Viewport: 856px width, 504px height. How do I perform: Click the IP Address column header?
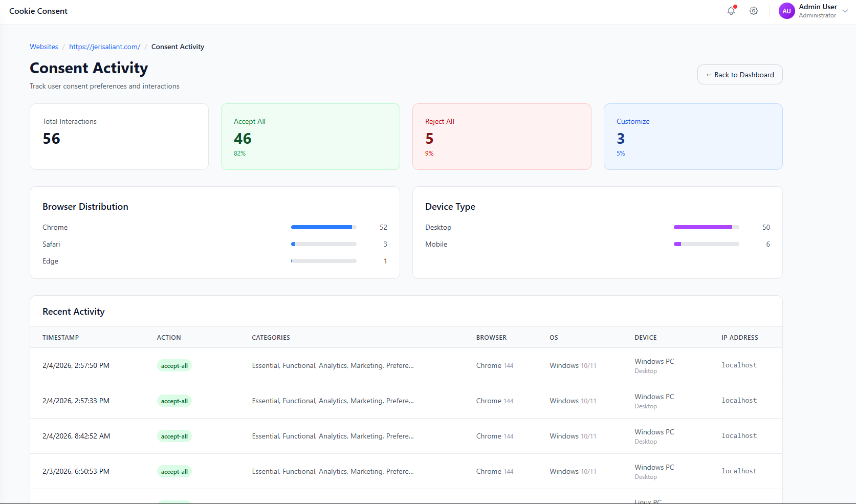coord(739,338)
